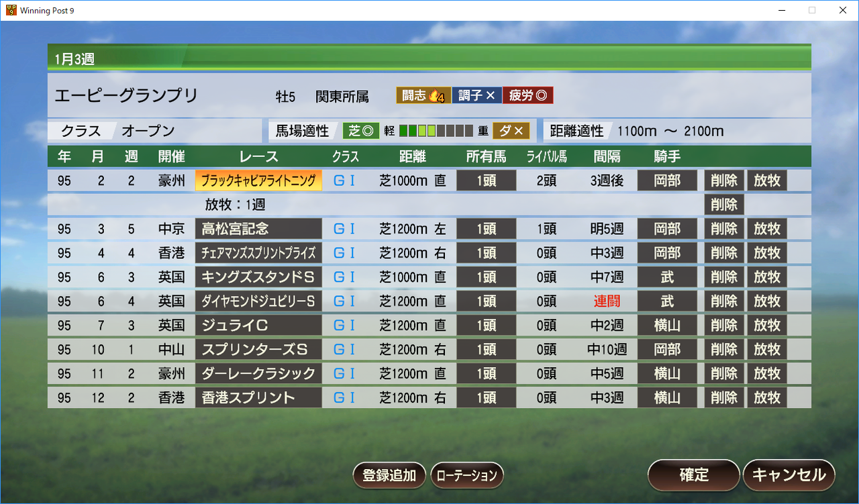
Task: Click 放牧 on the キングズスタンドS row
Action: click(767, 277)
